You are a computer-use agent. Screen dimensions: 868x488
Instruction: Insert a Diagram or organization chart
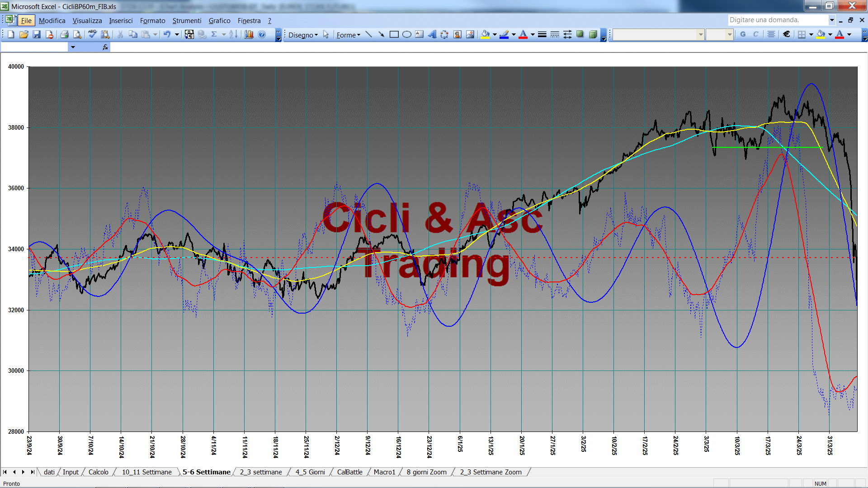pos(444,34)
